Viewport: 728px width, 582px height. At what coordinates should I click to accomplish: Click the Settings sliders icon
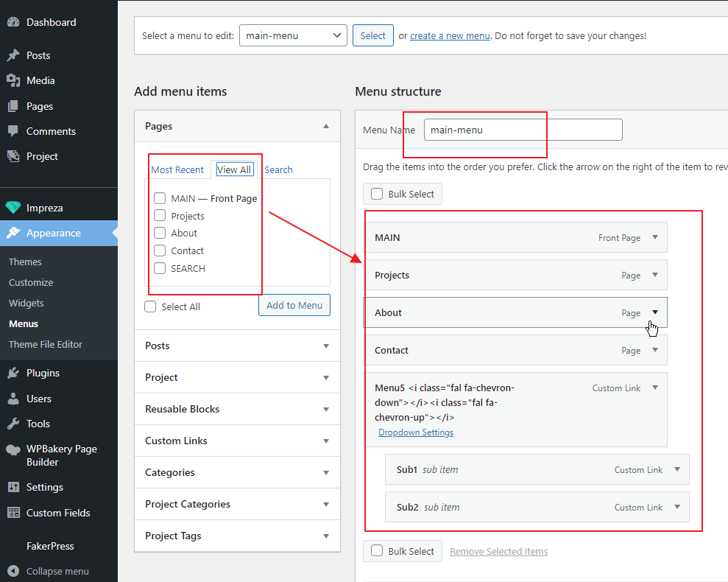point(13,487)
